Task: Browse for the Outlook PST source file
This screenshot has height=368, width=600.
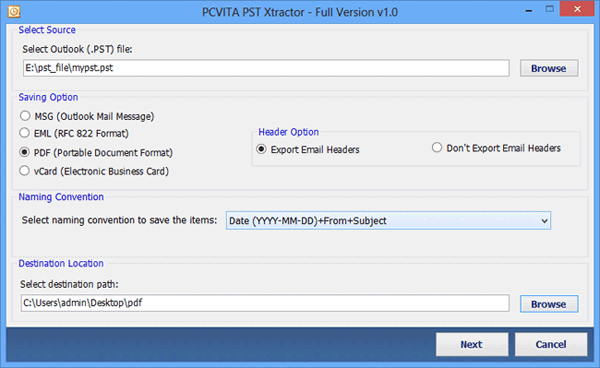Action: pyautogui.click(x=549, y=68)
